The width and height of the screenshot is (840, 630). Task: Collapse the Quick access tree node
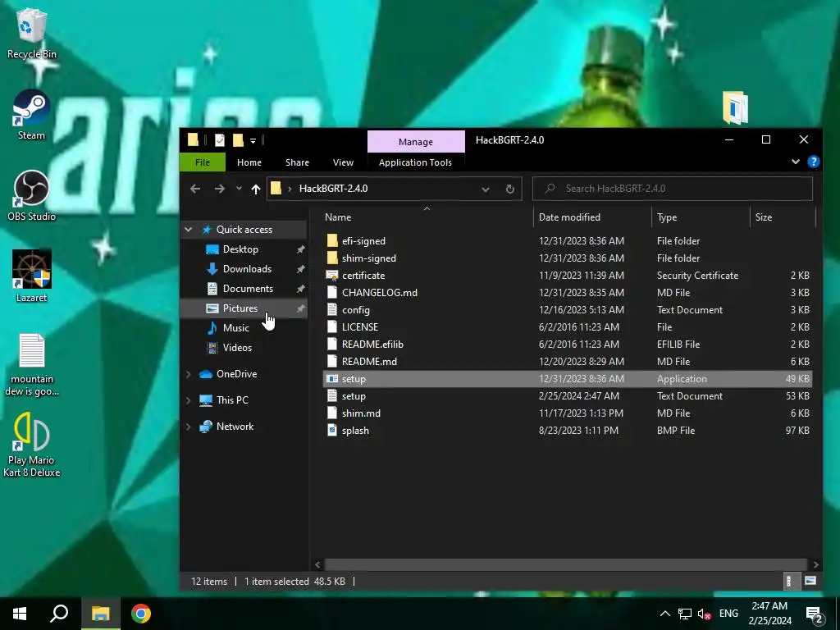pos(188,230)
